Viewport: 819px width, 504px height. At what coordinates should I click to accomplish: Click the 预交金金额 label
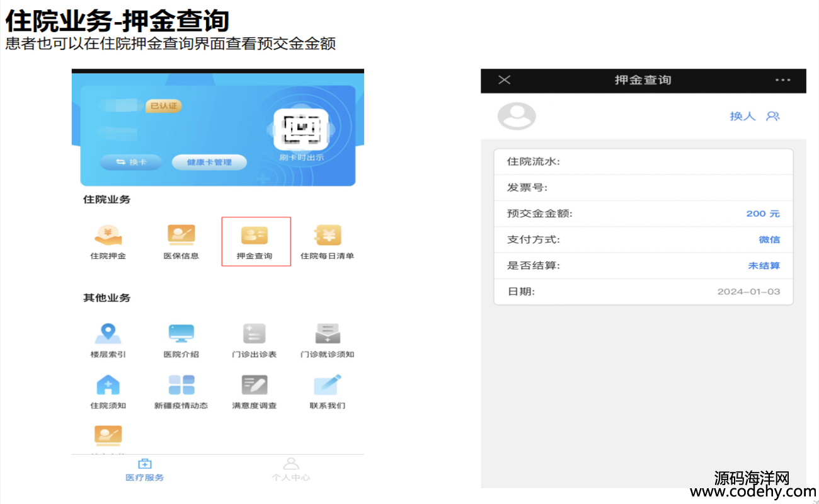(x=540, y=214)
